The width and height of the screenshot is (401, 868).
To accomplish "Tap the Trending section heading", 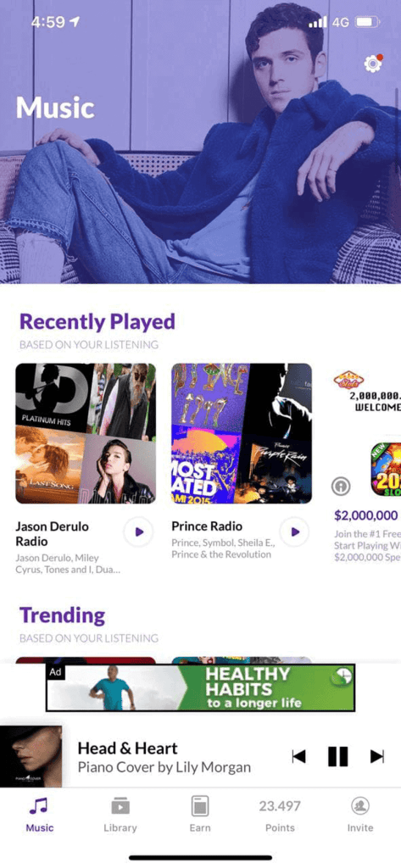I will point(62,615).
